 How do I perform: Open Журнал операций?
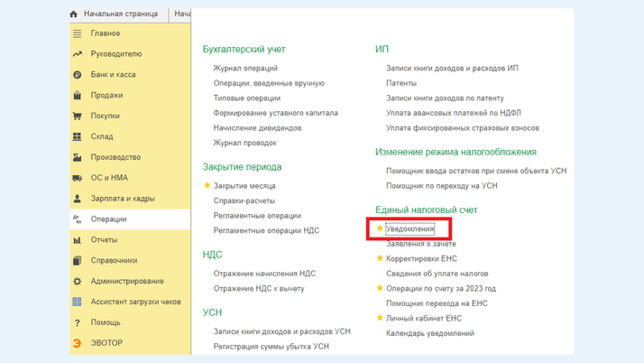point(245,69)
